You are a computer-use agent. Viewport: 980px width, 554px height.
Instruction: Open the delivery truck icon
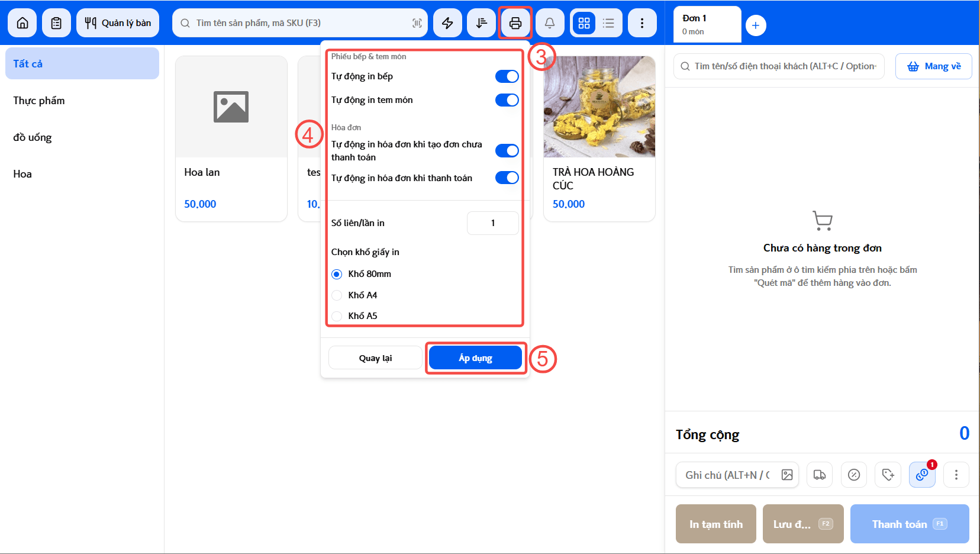pyautogui.click(x=820, y=475)
